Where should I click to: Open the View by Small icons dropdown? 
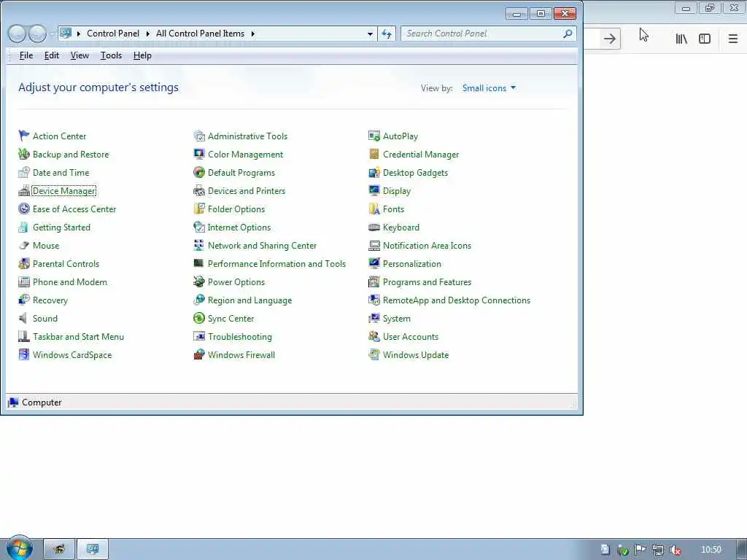coord(489,88)
